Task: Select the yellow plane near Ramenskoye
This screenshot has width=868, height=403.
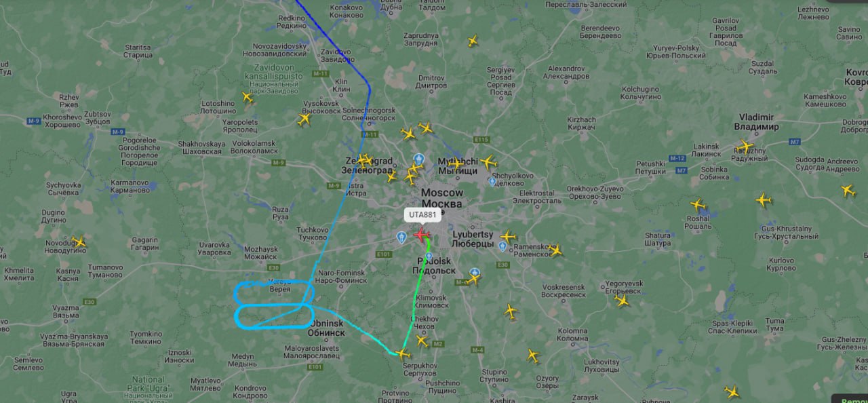Action: point(555,250)
